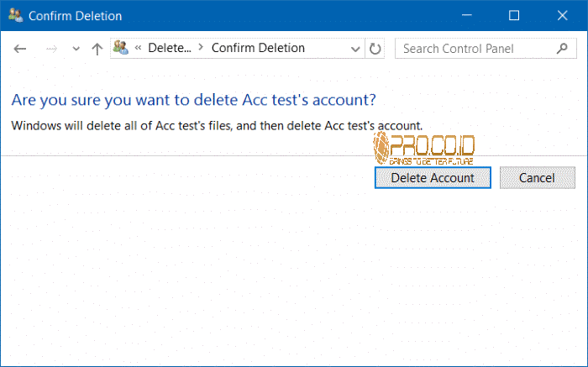Go up one level with up arrow
588x367 pixels.
[x=97, y=49]
